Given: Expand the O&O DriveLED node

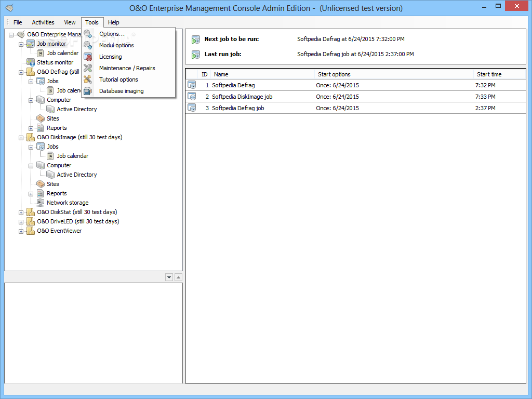Looking at the screenshot, I should [x=21, y=221].
